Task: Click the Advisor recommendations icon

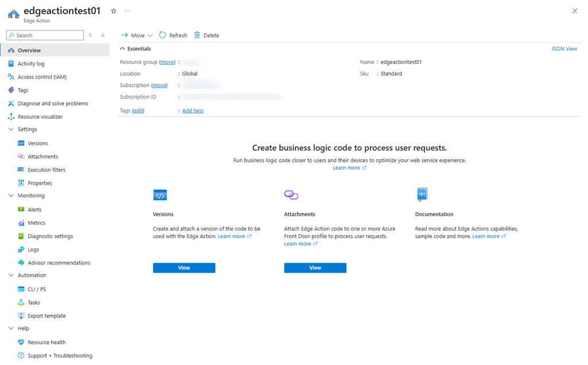Action: 21,263
